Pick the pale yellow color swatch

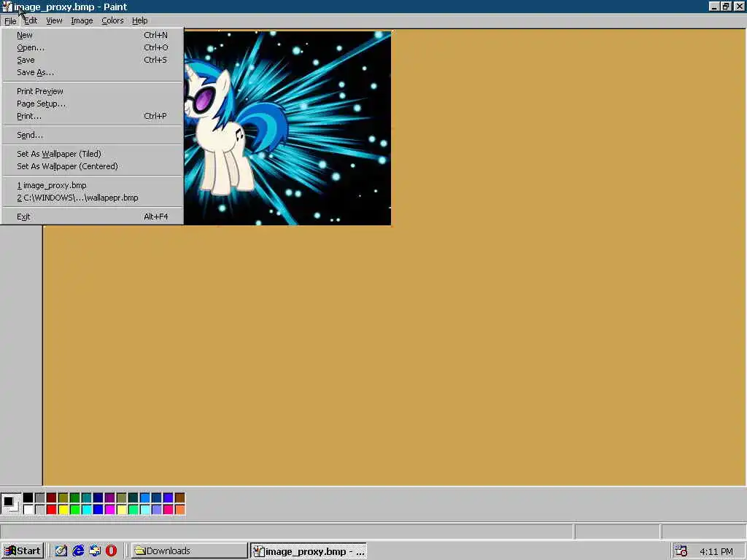(x=122, y=510)
